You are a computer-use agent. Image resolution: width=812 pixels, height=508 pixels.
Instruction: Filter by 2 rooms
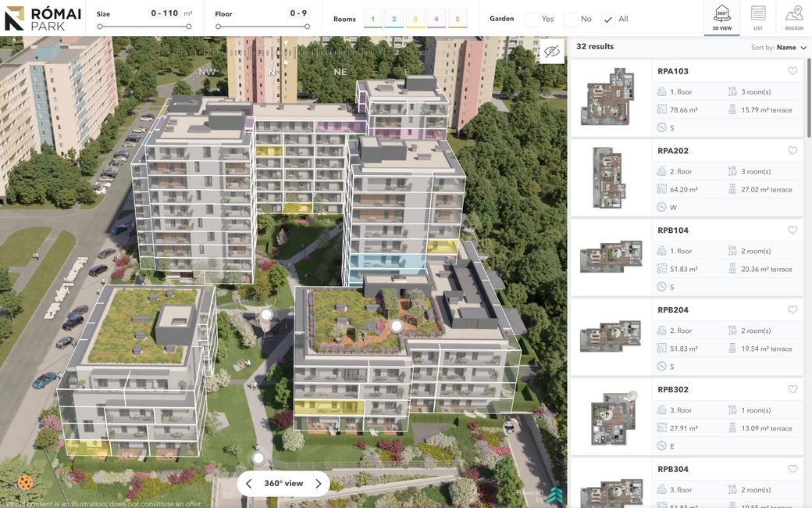(x=394, y=19)
